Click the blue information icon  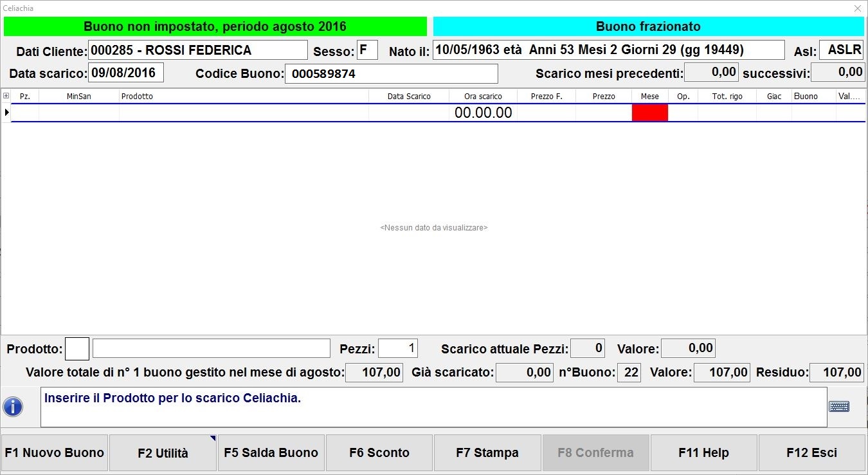[x=13, y=407]
